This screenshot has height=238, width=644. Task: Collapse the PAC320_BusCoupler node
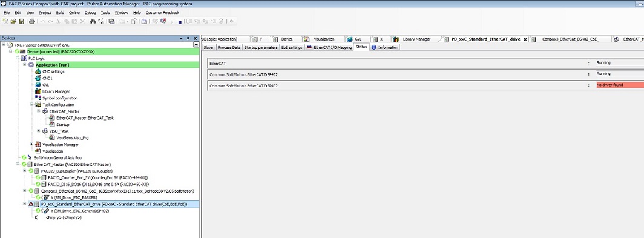(25, 171)
